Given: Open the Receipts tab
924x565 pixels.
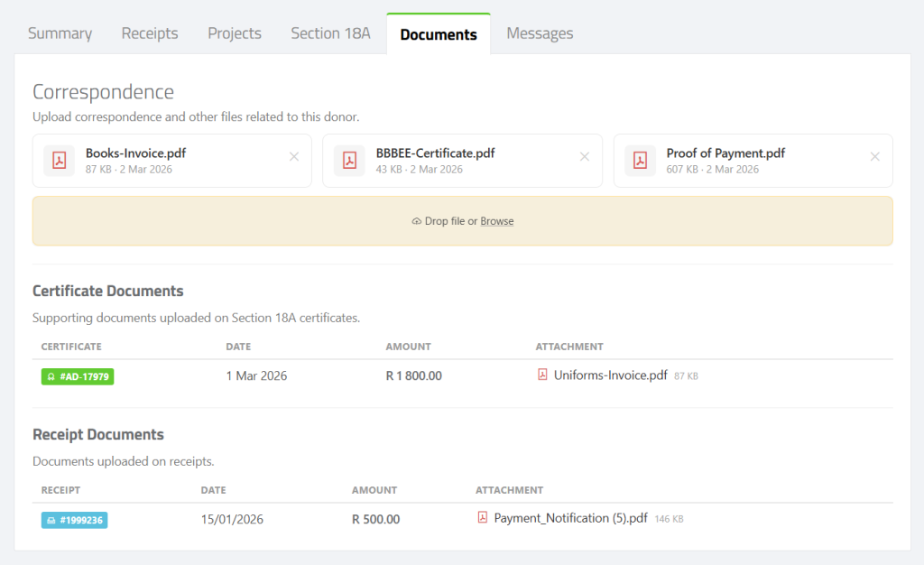Looking at the screenshot, I should [150, 33].
